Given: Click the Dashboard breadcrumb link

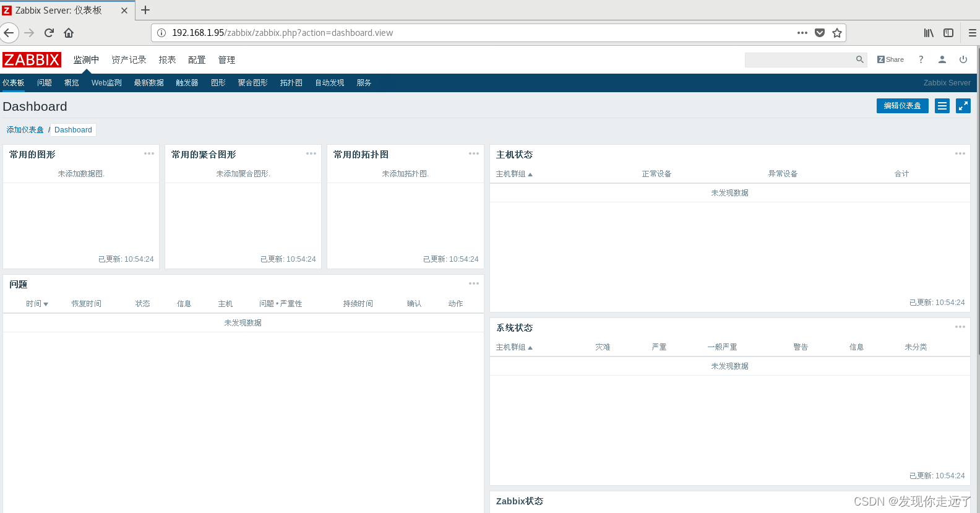Looking at the screenshot, I should click(73, 130).
